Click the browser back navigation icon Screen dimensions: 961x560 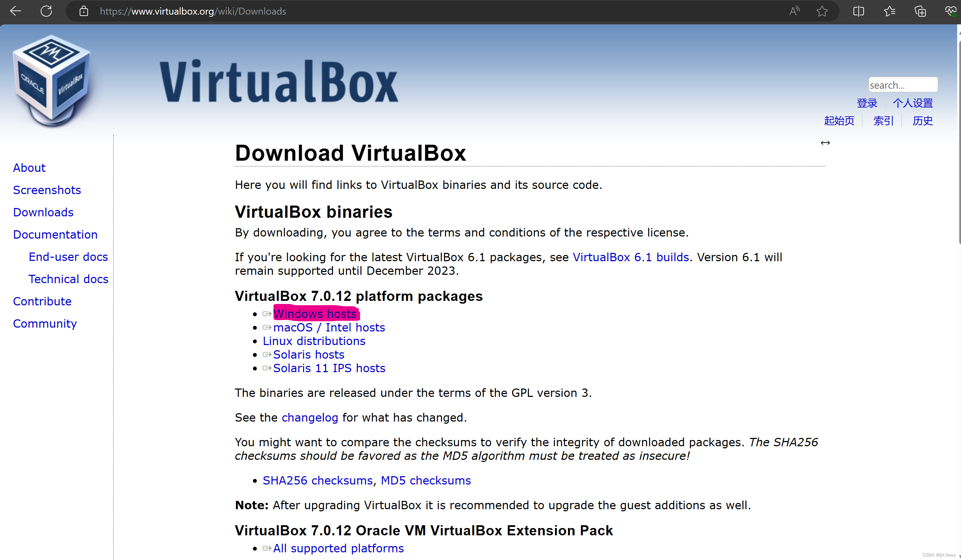[x=16, y=11]
